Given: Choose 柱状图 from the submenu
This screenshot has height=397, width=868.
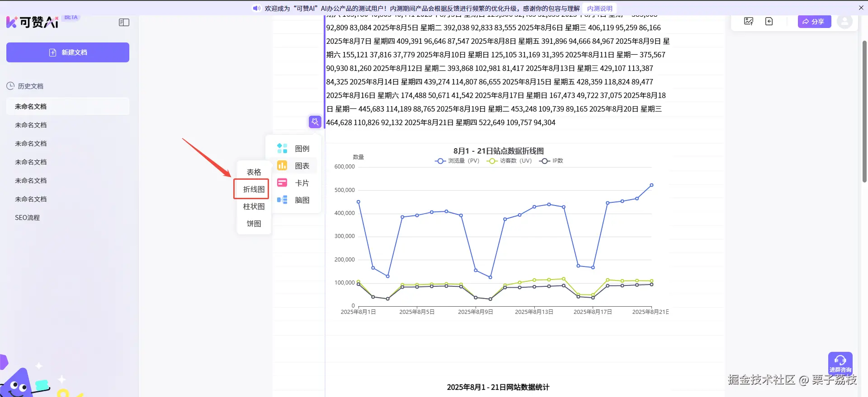Looking at the screenshot, I should 254,206.
